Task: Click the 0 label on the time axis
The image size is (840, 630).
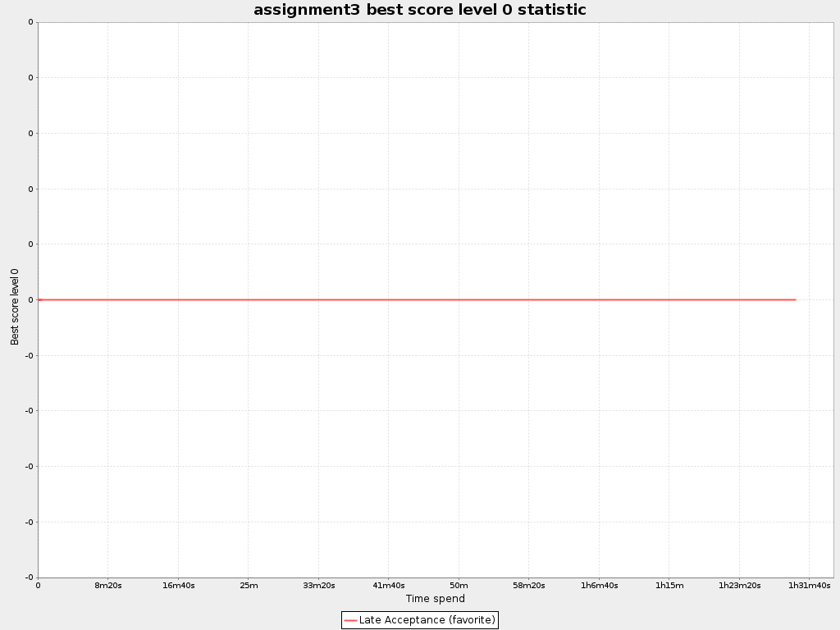Action: [38, 586]
